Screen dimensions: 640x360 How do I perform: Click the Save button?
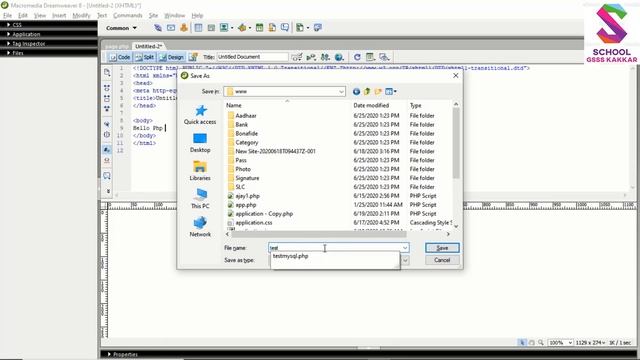[x=442, y=248]
